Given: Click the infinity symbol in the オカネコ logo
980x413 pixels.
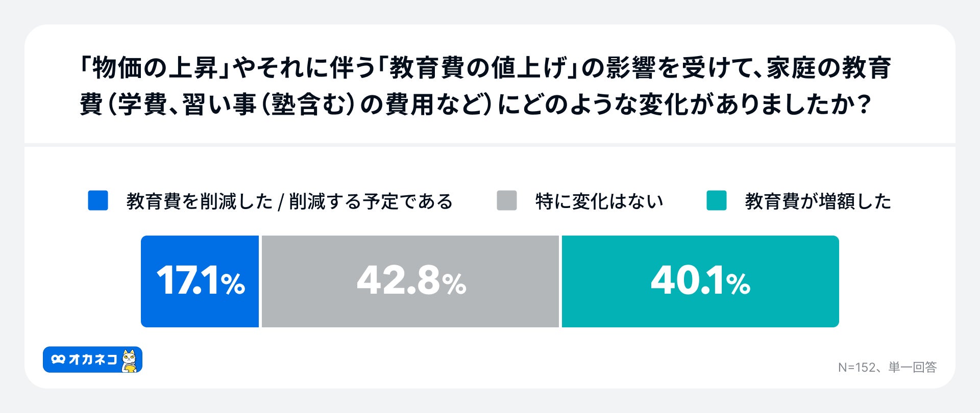Looking at the screenshot, I should tap(58, 359).
